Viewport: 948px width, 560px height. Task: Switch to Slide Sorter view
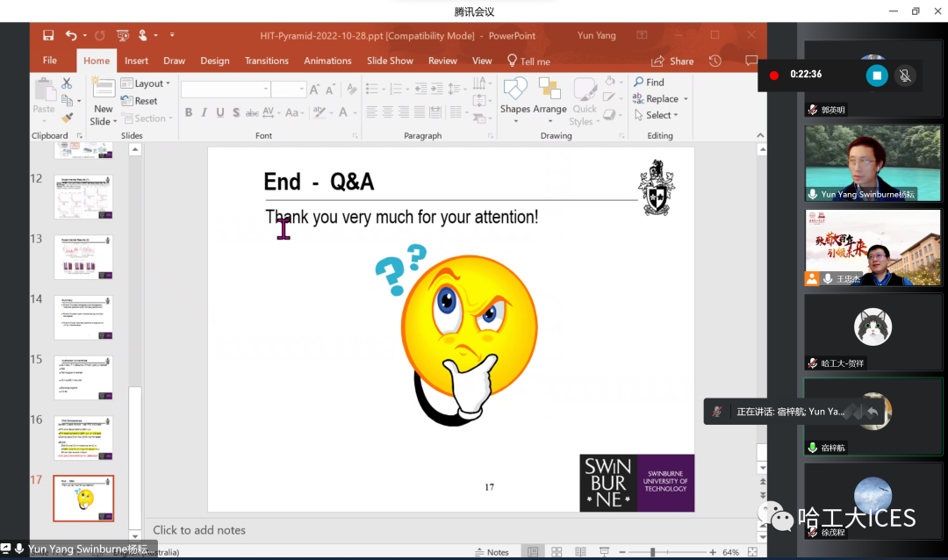point(556,552)
